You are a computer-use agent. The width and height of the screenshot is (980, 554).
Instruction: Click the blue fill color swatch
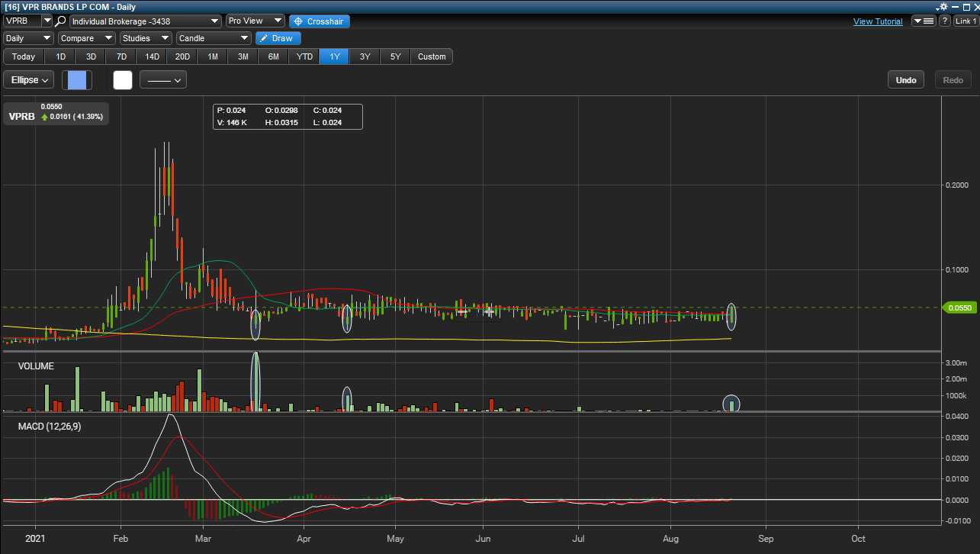77,79
